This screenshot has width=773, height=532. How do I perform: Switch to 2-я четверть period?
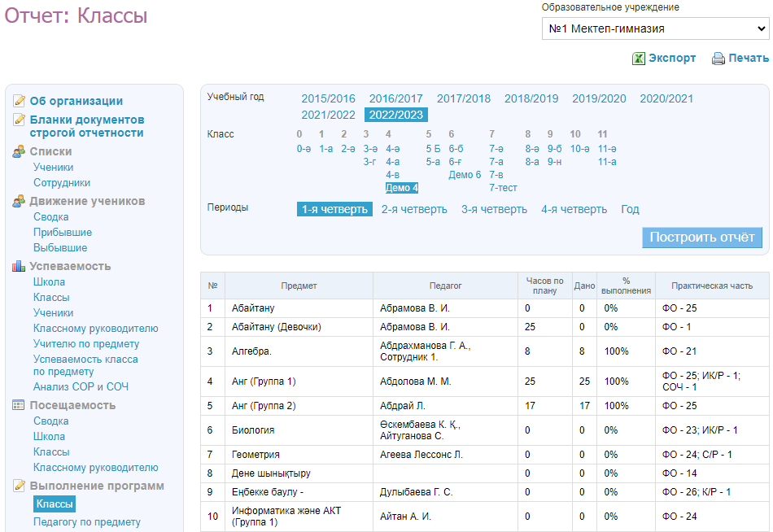[x=414, y=209]
